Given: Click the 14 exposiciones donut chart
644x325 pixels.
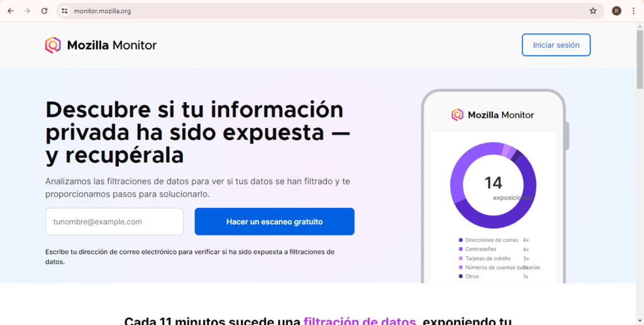Looking at the screenshot, I should pos(493,185).
